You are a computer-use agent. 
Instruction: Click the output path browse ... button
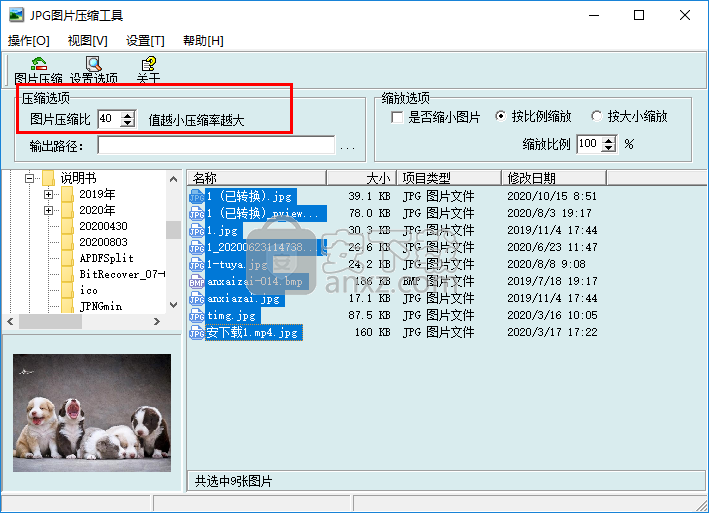347,146
